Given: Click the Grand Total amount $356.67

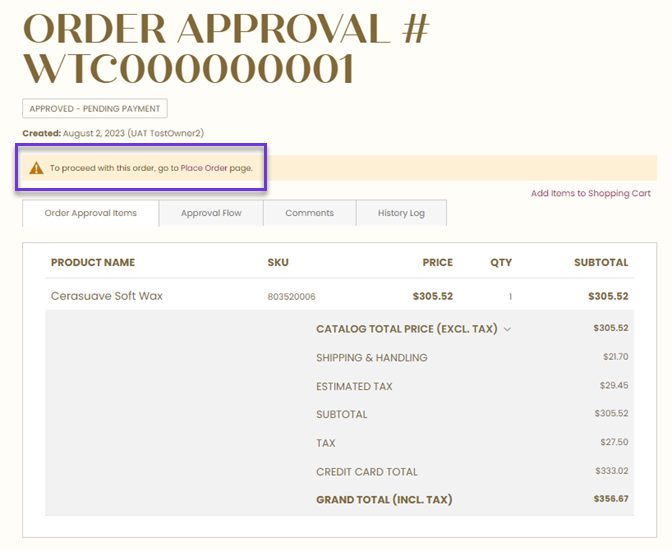Looking at the screenshot, I should tap(611, 498).
